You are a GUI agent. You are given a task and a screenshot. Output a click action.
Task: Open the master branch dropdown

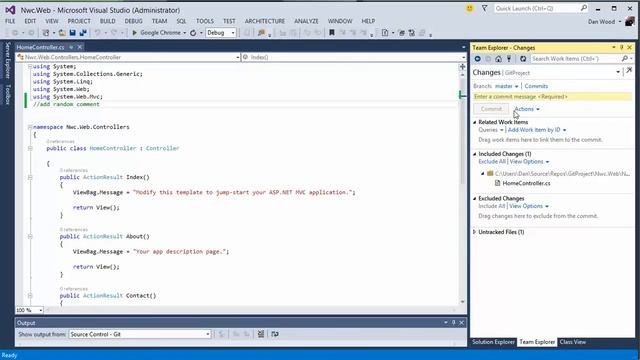coord(507,86)
